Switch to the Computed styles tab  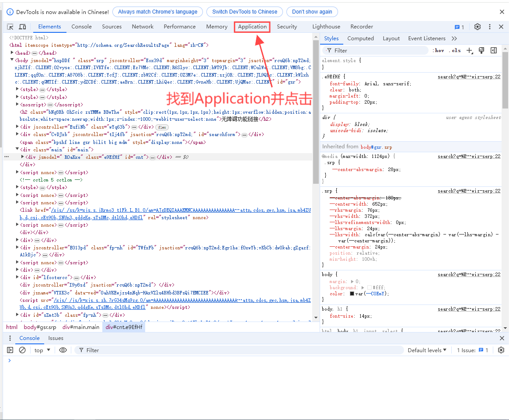click(360, 38)
